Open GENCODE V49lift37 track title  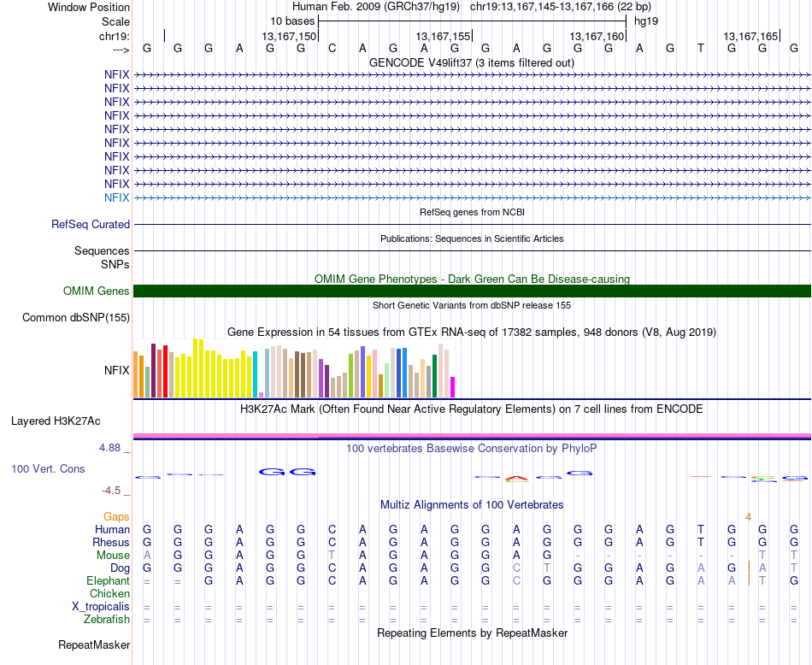click(x=471, y=62)
